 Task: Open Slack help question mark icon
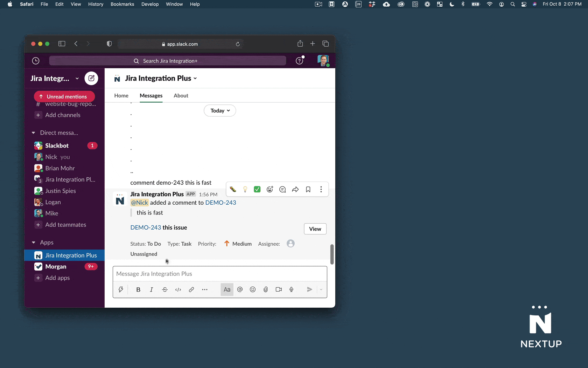coord(299,61)
